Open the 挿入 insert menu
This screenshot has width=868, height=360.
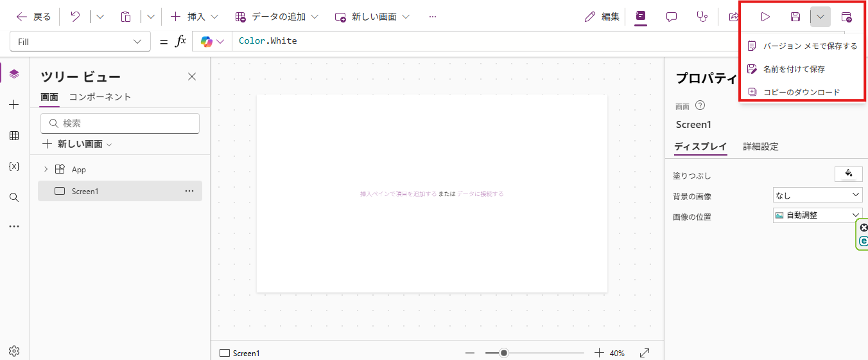pos(195,17)
